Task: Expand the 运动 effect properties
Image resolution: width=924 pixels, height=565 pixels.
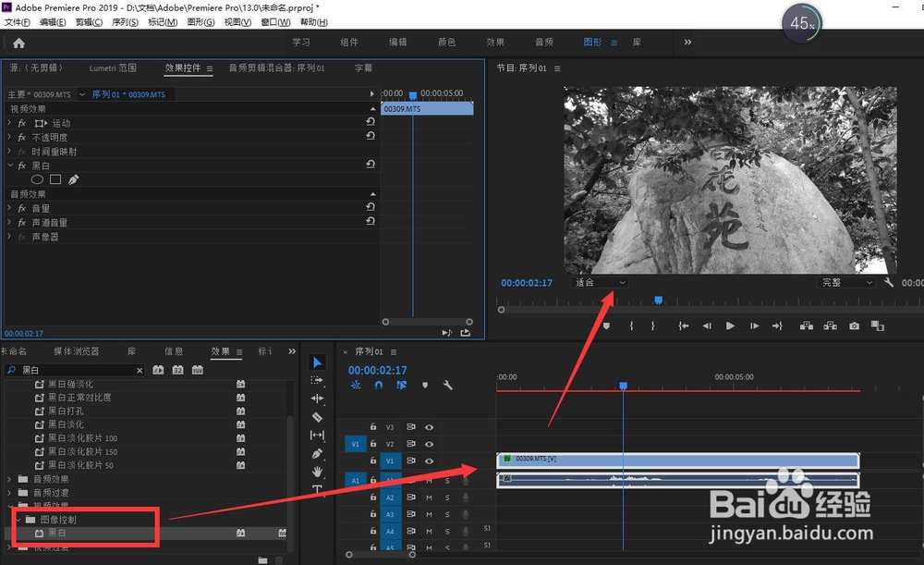Action: pos(9,123)
